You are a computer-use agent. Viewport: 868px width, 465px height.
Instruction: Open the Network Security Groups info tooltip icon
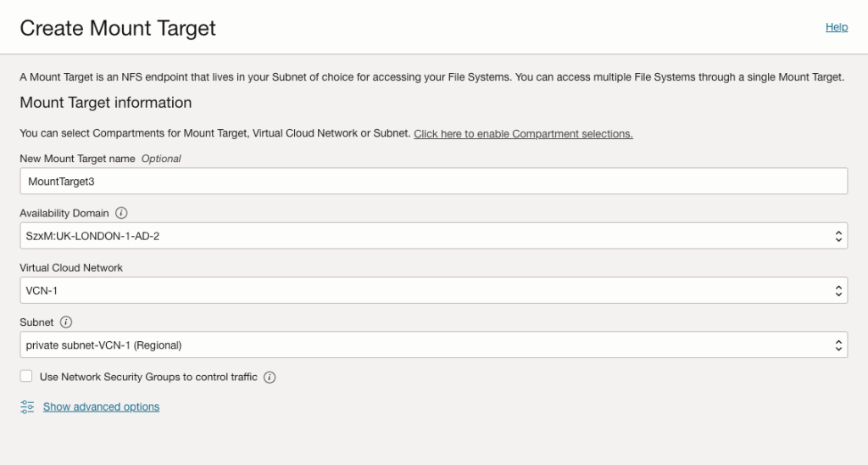[x=270, y=378]
